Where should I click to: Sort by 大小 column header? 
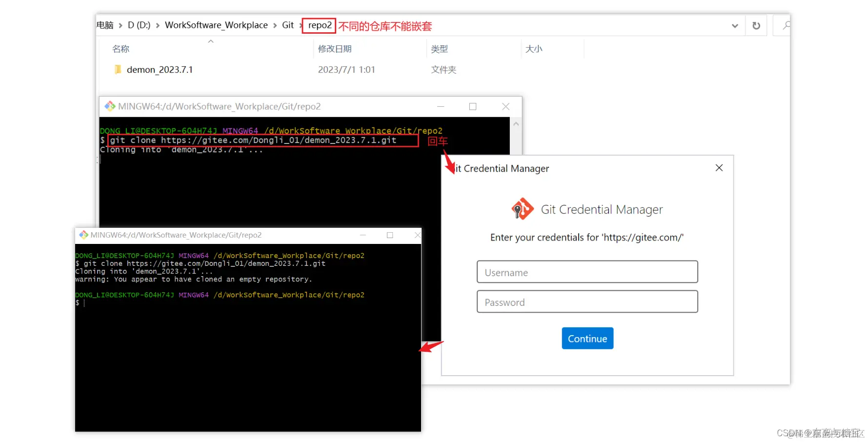(x=534, y=49)
